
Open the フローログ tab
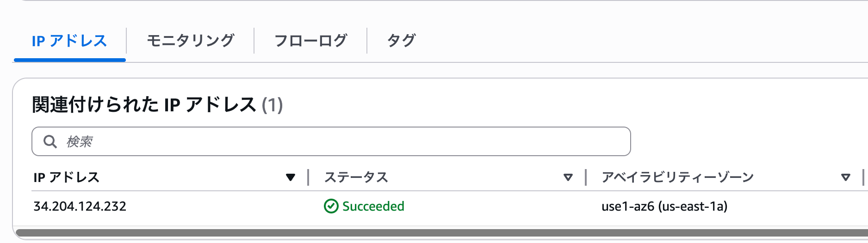310,41
